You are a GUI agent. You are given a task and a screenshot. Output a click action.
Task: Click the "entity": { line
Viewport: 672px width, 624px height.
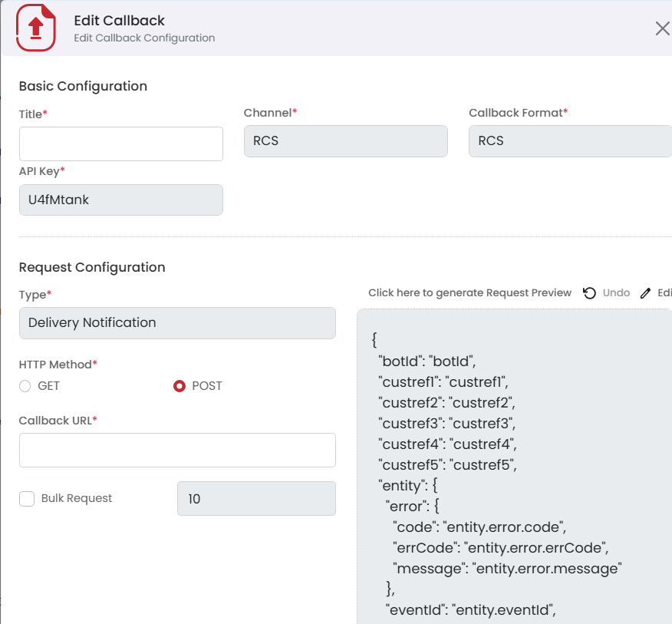(x=407, y=486)
